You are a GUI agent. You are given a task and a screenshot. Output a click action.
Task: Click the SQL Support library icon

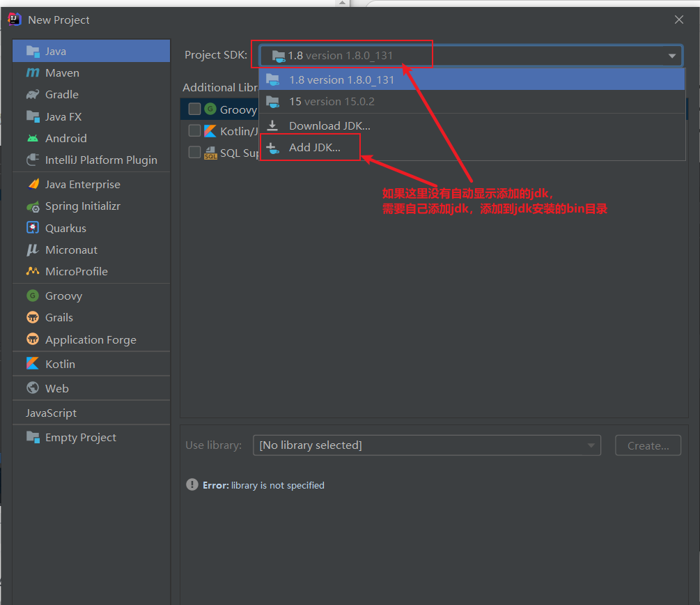coord(210,153)
